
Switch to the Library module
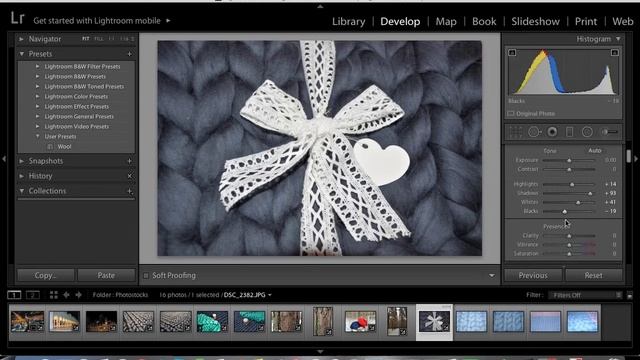[x=349, y=21]
